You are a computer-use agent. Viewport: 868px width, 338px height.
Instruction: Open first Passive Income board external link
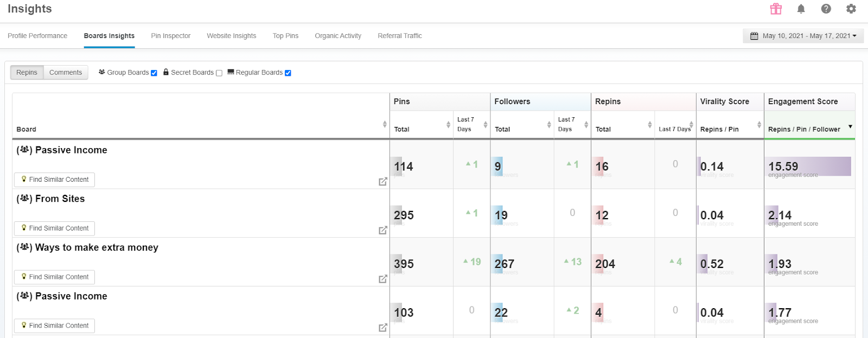point(382,182)
